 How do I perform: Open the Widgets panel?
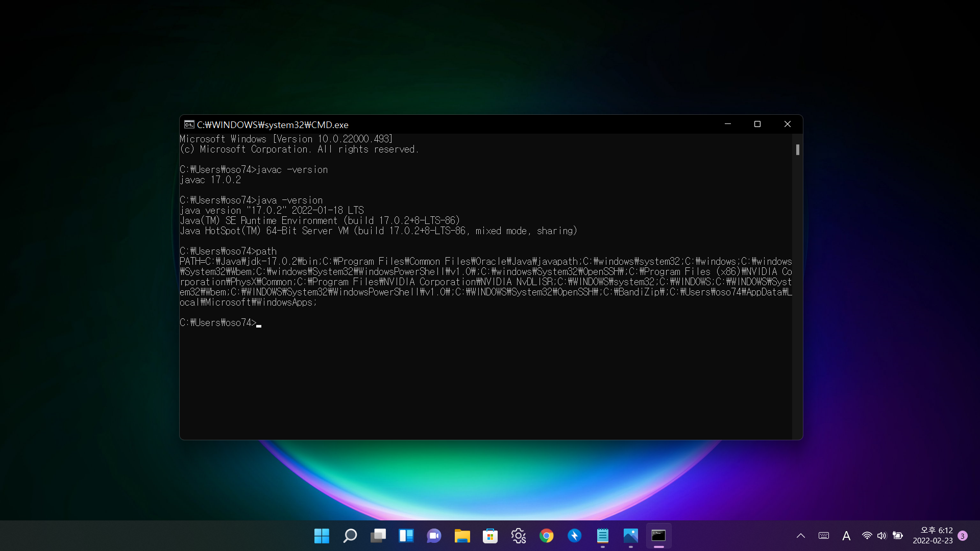[x=406, y=536]
